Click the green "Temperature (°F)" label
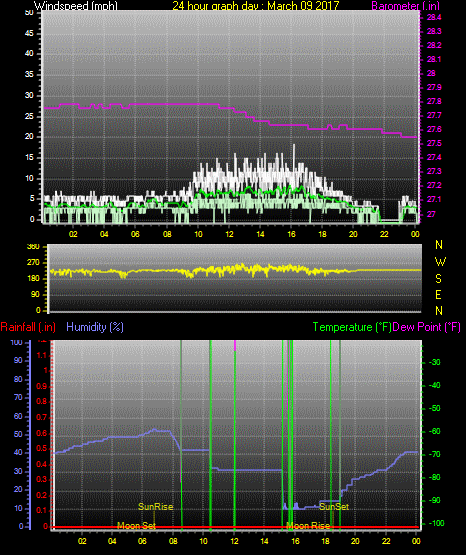This screenshot has height=555, width=466. coord(352,327)
